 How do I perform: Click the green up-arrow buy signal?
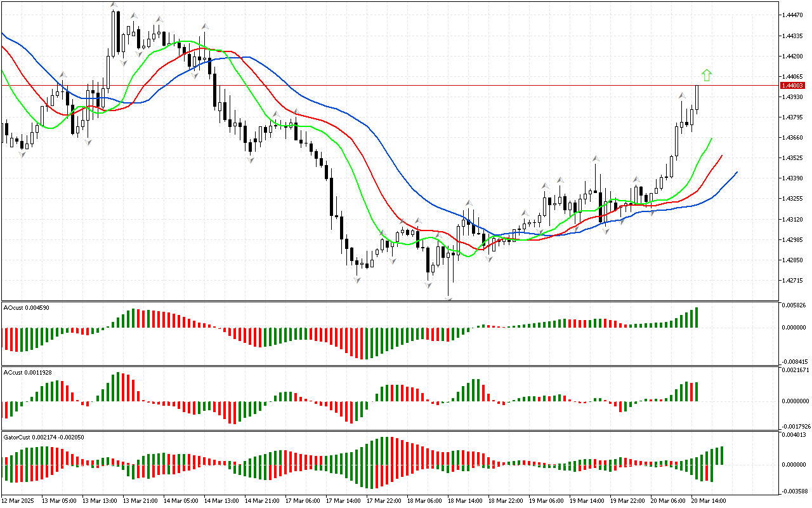707,75
